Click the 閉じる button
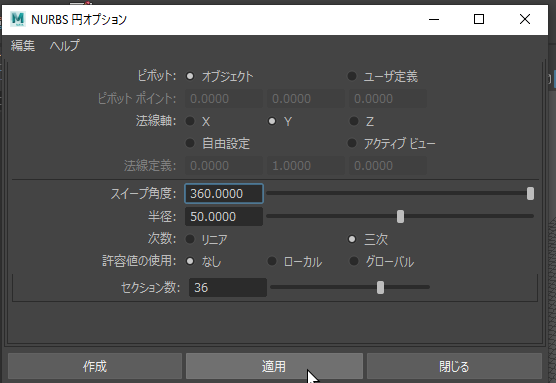The image size is (556, 383). (x=454, y=366)
